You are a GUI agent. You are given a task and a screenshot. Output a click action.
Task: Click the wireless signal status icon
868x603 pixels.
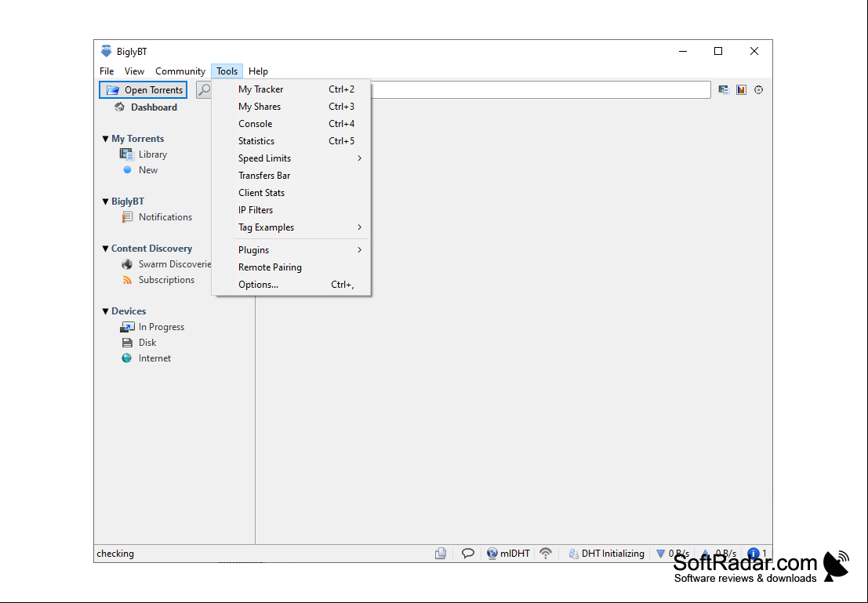click(x=546, y=553)
